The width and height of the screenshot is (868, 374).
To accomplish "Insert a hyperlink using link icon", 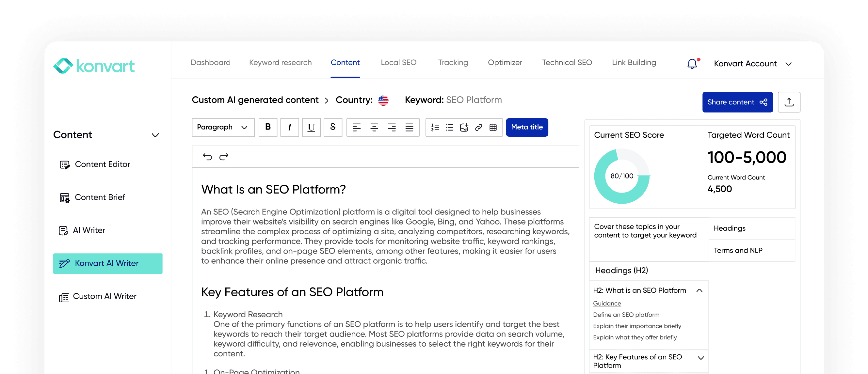I will tap(478, 127).
